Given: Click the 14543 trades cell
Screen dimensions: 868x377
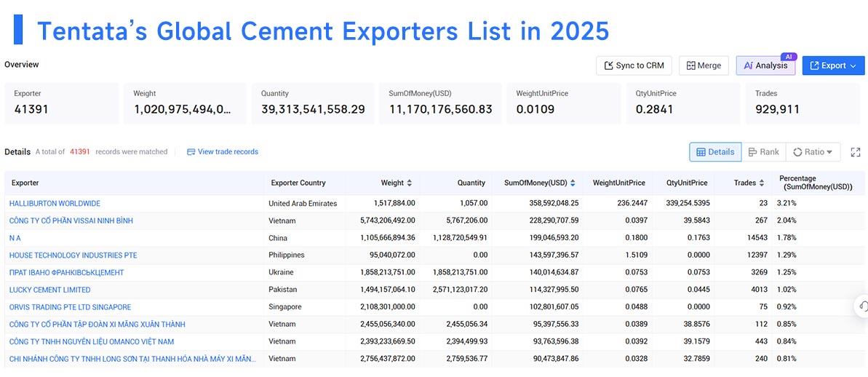Looking at the screenshot, I should (757, 237).
